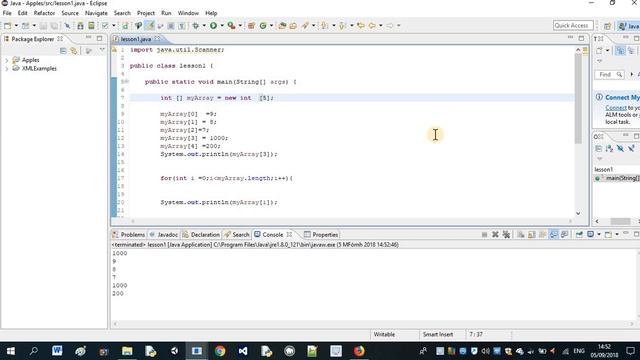Click the New Java Class green icon
Viewport: 640px width, 360px height.
pyautogui.click(x=263, y=26)
